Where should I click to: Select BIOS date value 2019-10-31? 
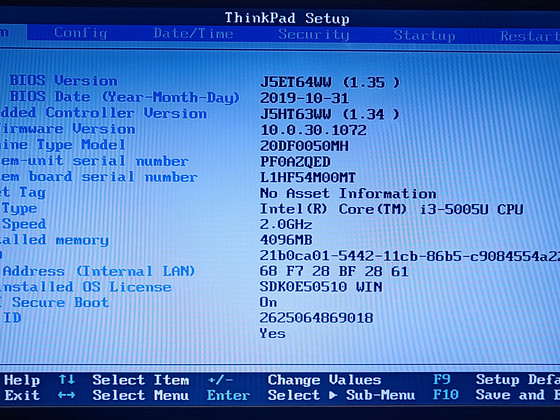pos(304,98)
